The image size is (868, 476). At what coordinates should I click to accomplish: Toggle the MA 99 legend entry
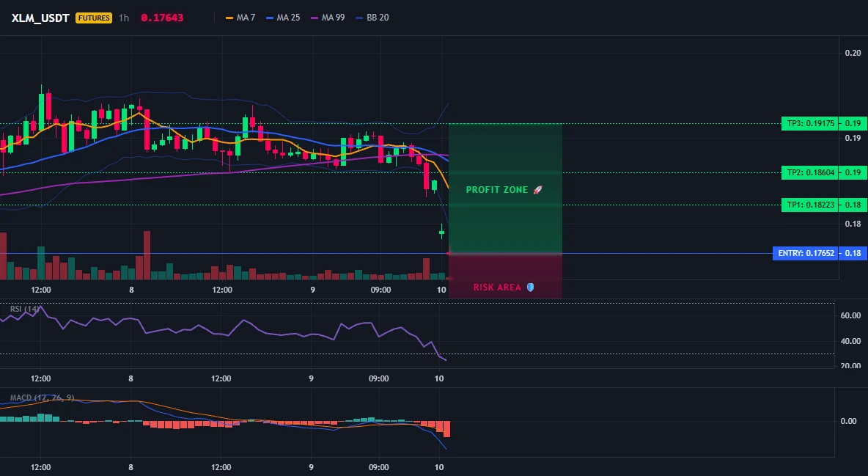coord(328,18)
